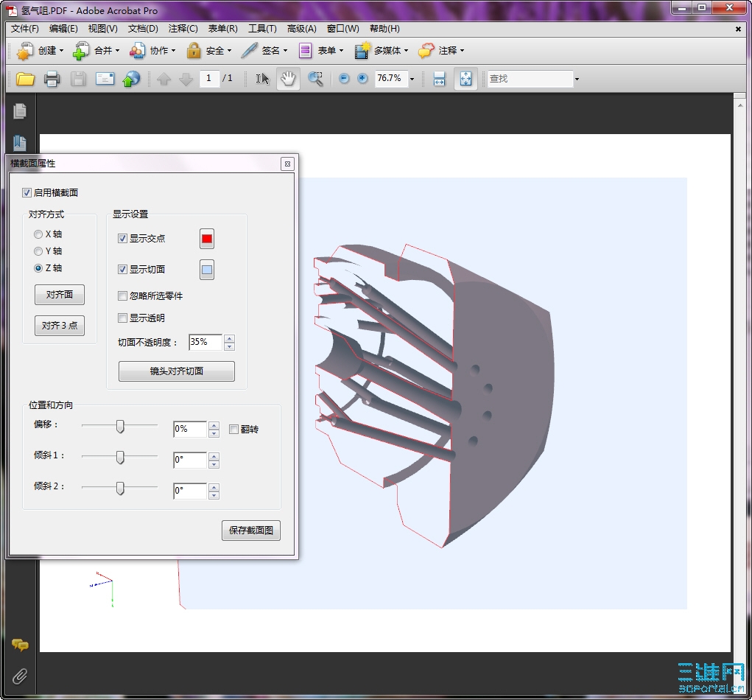Viewport: 752px width, 700px height.
Task: Expand the 合并 dropdown menu
Action: pyautogui.click(x=118, y=51)
